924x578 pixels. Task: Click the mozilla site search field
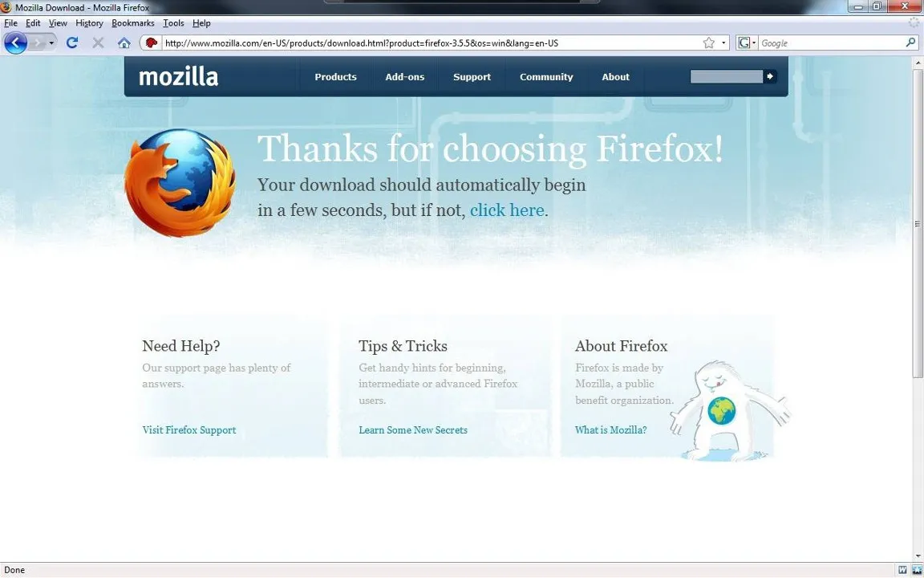pos(727,77)
